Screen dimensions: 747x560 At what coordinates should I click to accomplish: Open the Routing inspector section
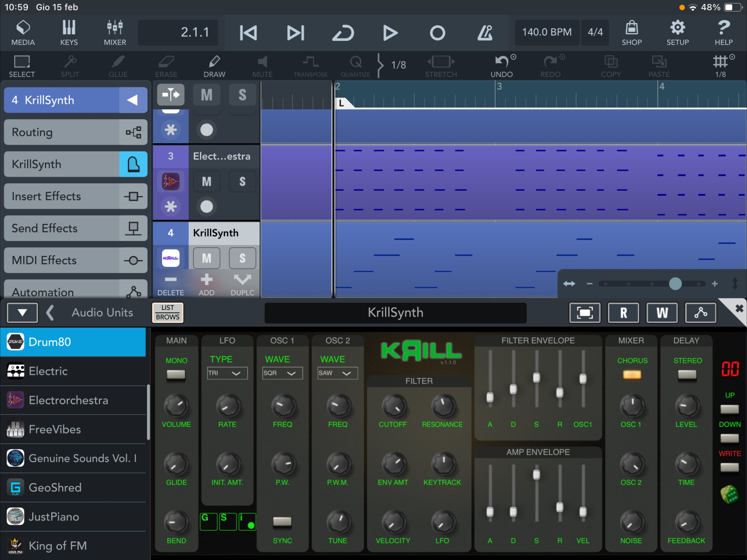pyautogui.click(x=76, y=132)
